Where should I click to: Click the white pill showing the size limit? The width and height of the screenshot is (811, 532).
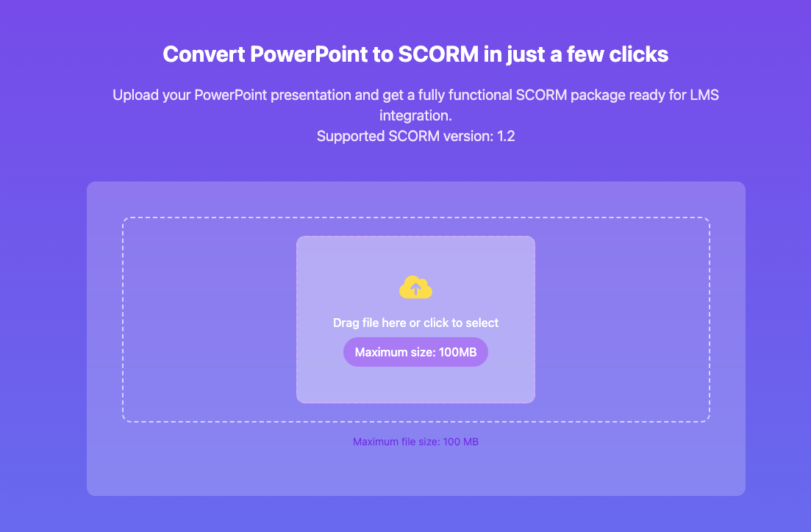pyautogui.click(x=415, y=351)
